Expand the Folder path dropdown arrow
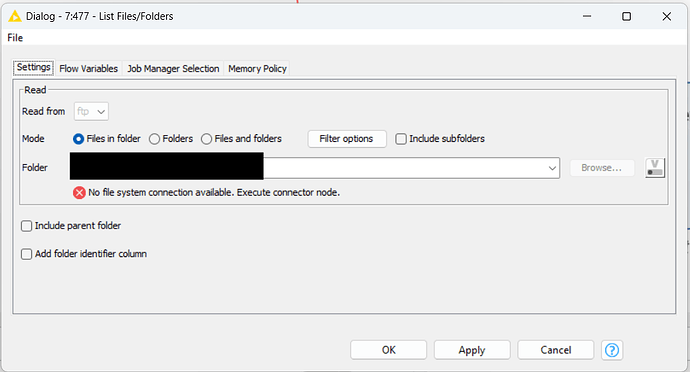The image size is (690, 372). point(552,168)
